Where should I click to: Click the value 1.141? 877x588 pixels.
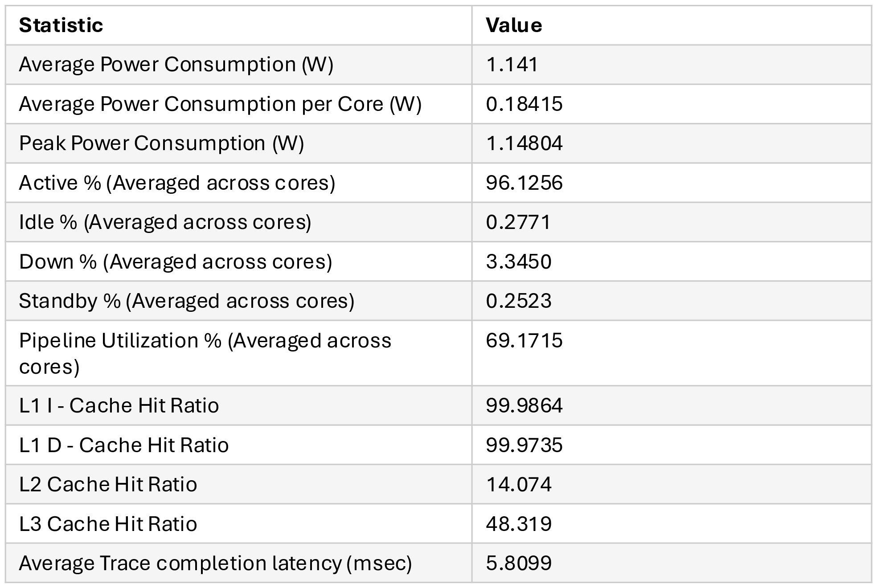point(512,65)
